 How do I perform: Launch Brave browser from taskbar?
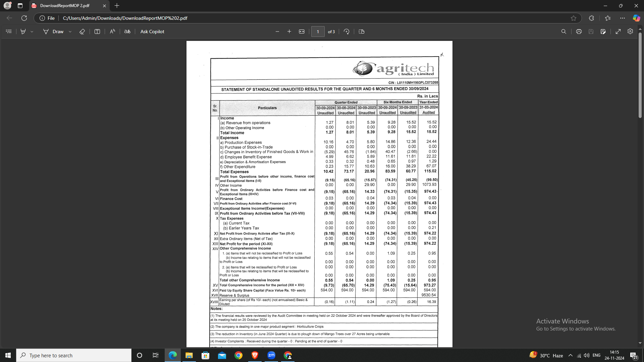[255, 355]
